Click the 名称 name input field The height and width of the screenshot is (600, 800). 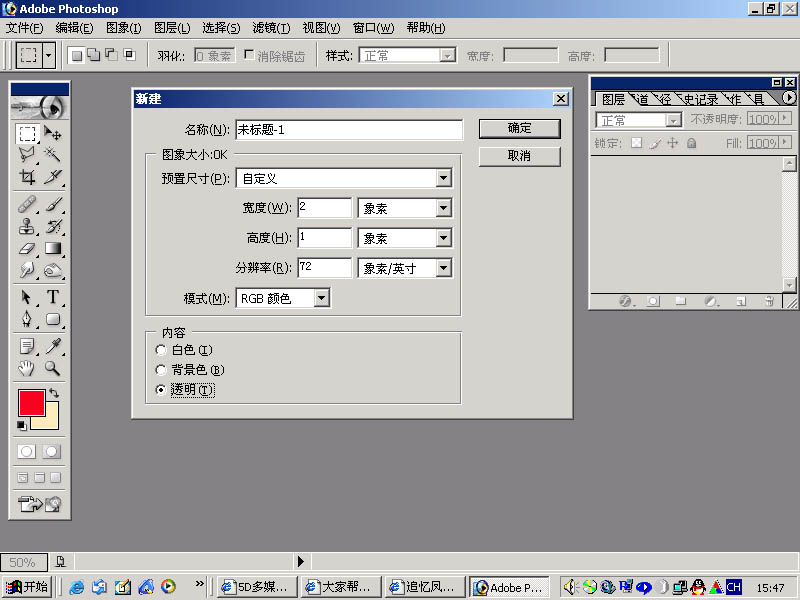tap(349, 130)
